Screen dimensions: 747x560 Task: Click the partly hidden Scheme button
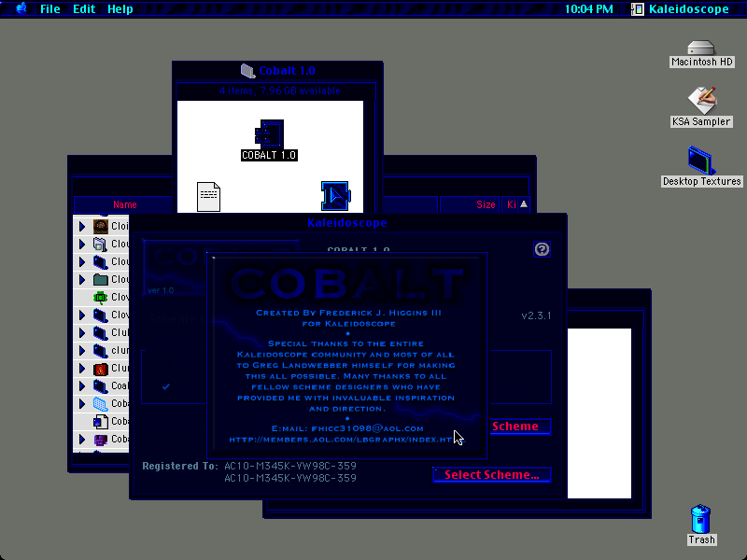point(519,427)
